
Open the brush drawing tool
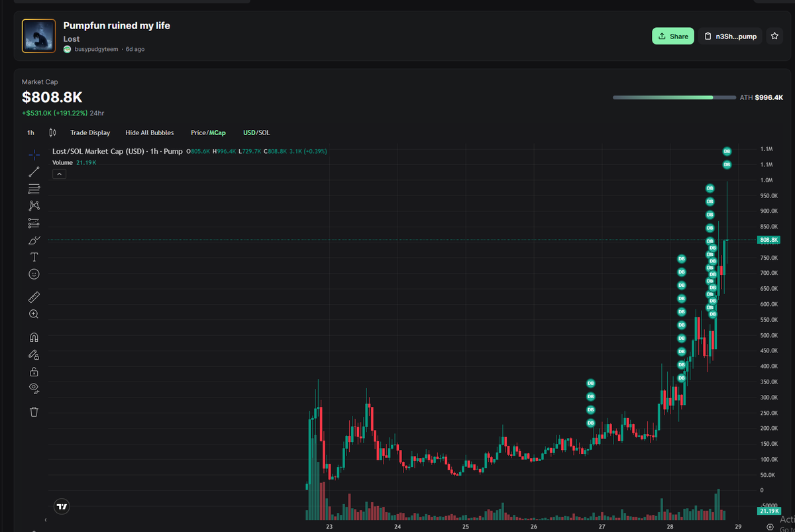34,240
